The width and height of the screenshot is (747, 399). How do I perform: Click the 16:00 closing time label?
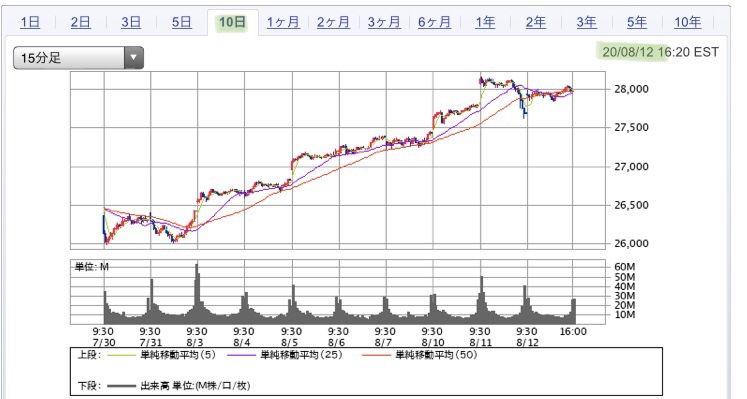[x=573, y=331]
